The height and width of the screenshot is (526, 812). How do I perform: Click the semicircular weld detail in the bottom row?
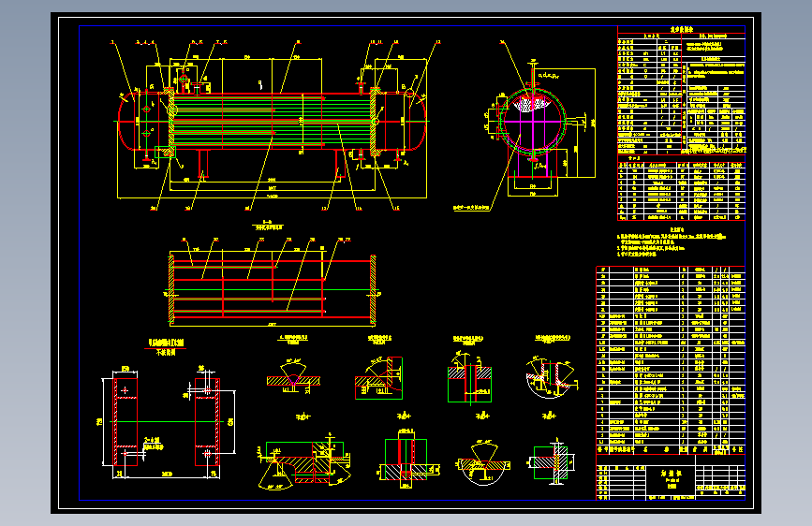pyautogui.click(x=482, y=463)
